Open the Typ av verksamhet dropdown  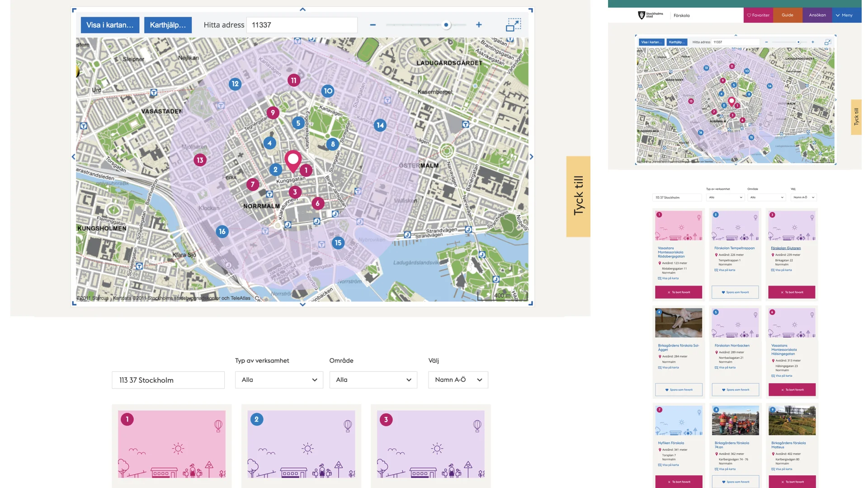pyautogui.click(x=279, y=380)
